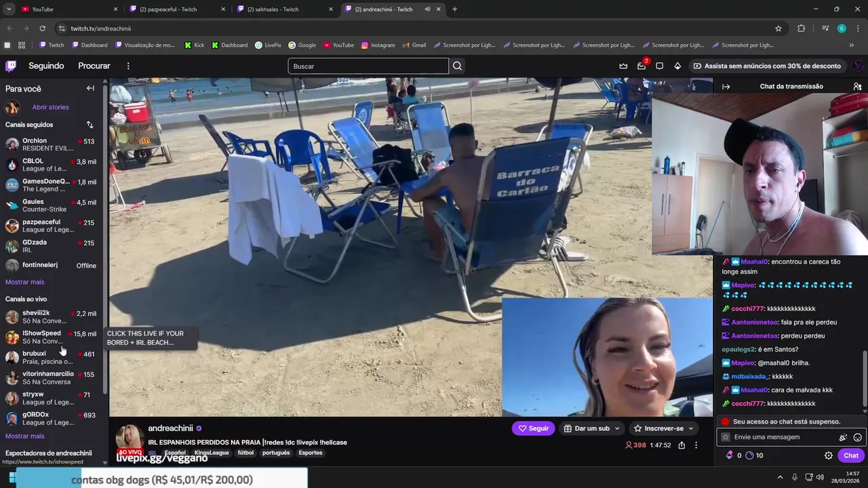This screenshot has width=868, height=488.
Task: Click ad-free 30% discount banner
Action: (766, 66)
